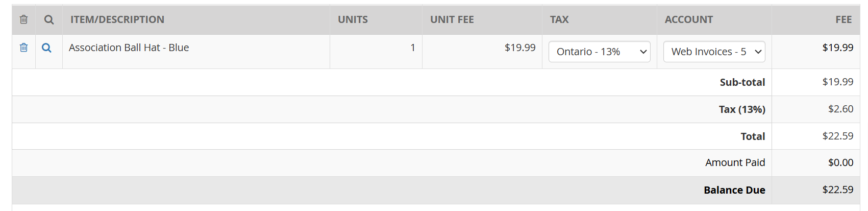
Task: Open the Ontario - 13% tax dropdown
Action: (599, 52)
